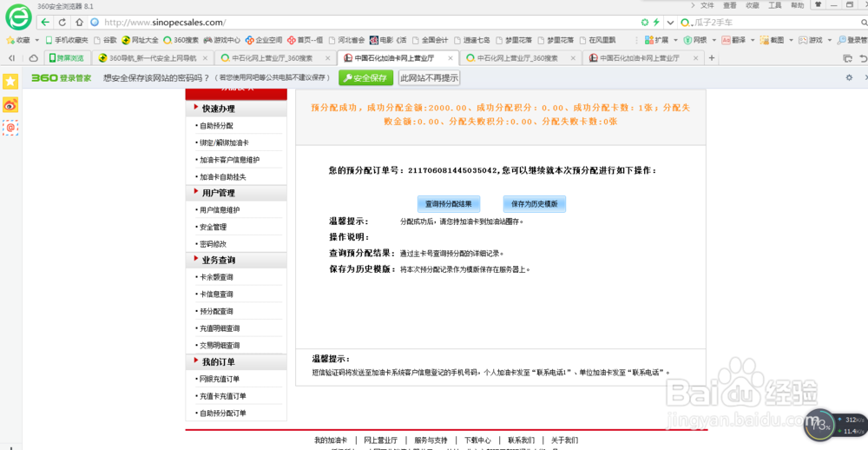Open the 充值明细查询 link

[x=220, y=328]
